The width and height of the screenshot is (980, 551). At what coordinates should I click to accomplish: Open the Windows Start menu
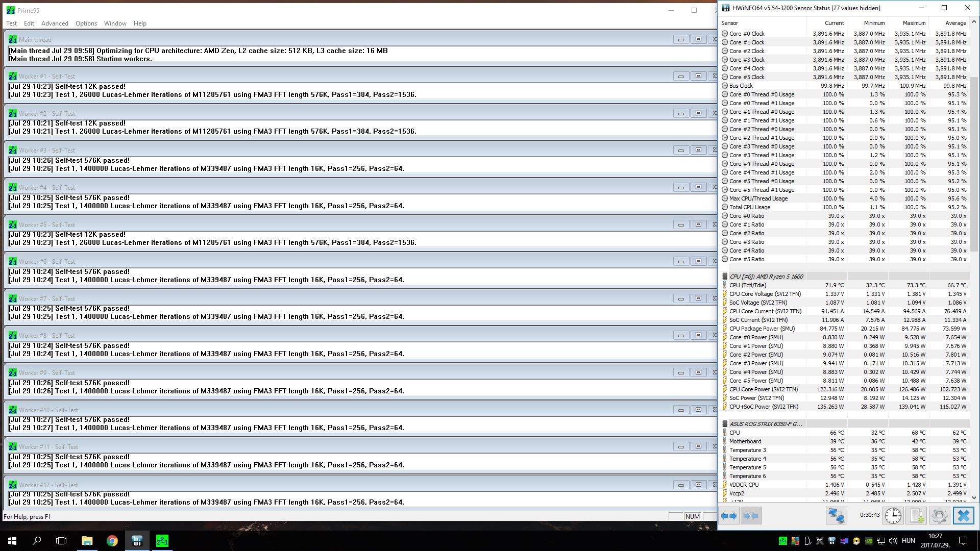12,541
